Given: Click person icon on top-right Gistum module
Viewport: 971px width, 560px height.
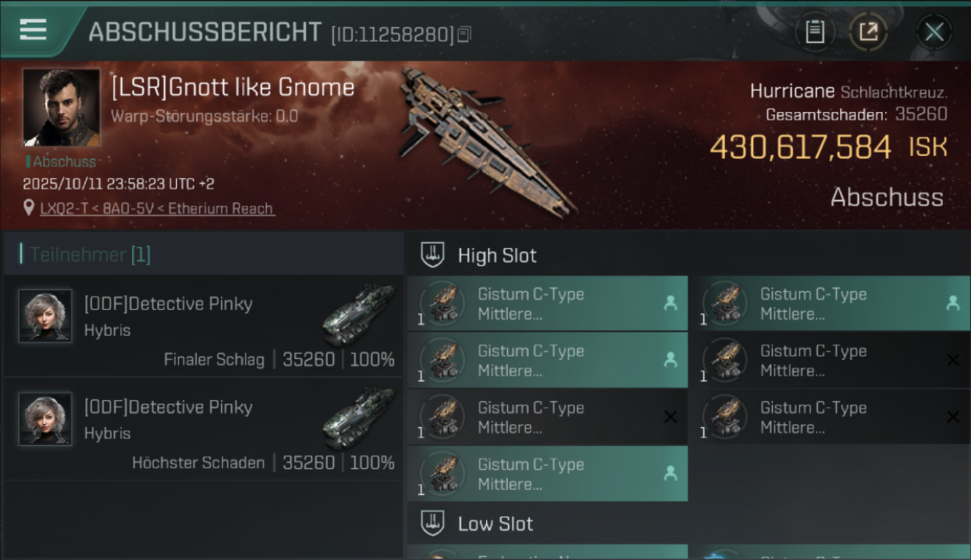Looking at the screenshot, I should pyautogui.click(x=952, y=303).
